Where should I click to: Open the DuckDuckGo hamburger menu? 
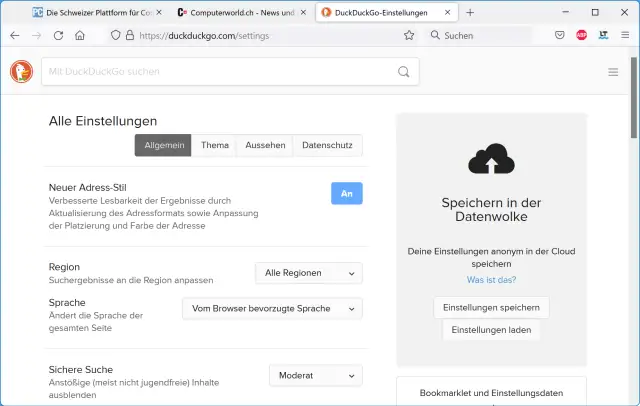coord(613,72)
